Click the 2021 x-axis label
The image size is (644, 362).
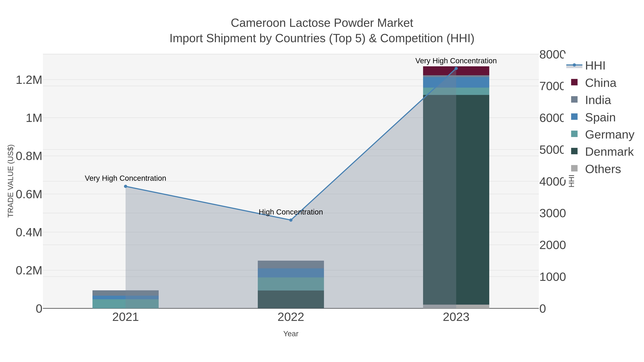click(126, 317)
